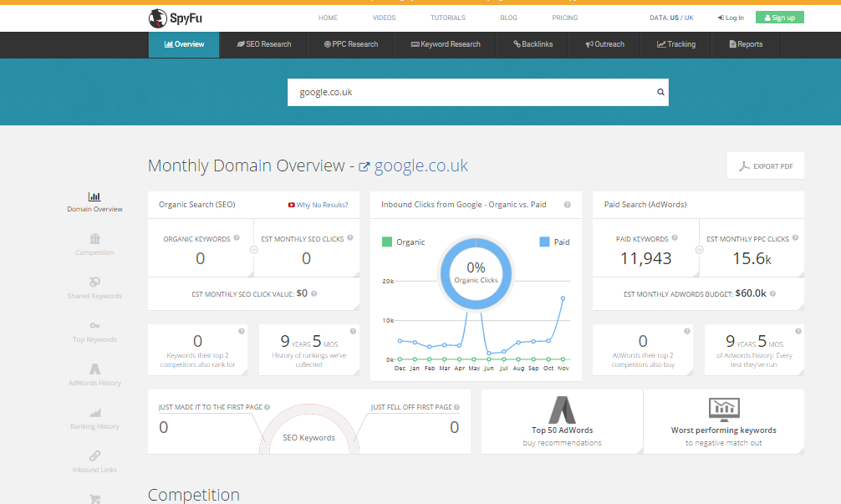Click help icon on SEO competitors keywords card
The image size is (841, 504).
[x=242, y=331]
